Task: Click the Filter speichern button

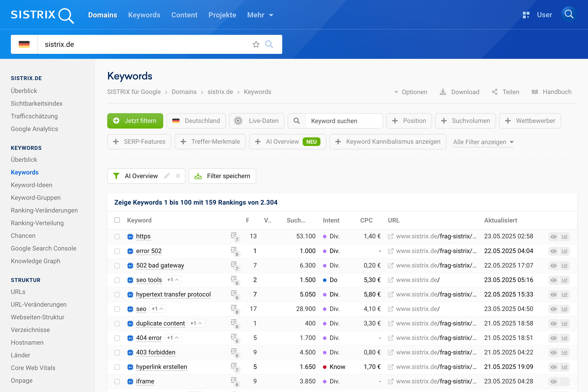Action: point(222,176)
